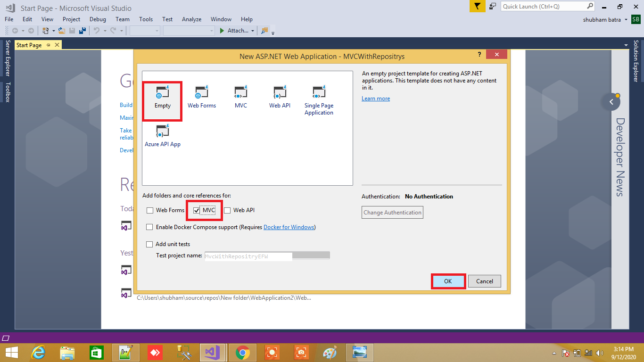Open the File menu

[9, 19]
